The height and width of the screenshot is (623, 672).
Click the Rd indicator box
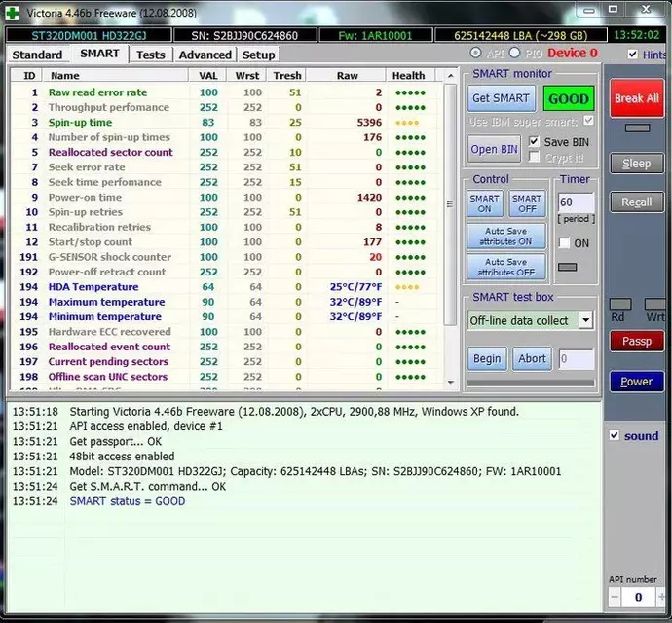point(620,305)
